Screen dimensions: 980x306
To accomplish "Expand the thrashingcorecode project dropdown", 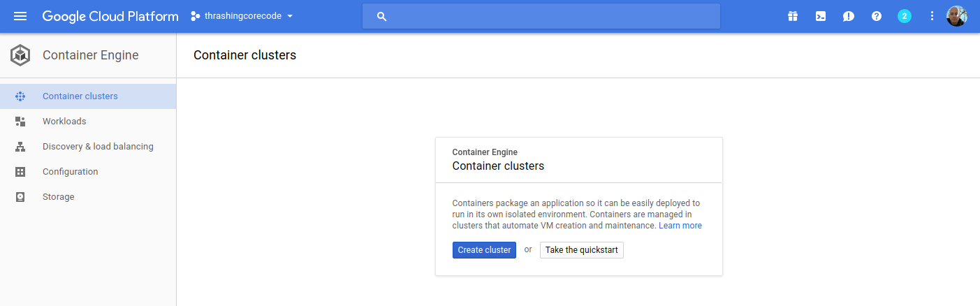I will coord(242,16).
